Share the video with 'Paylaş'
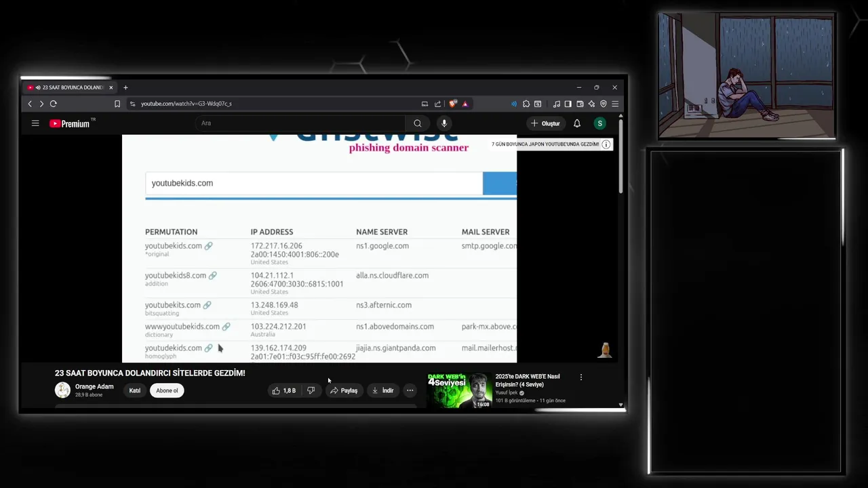 click(344, 390)
